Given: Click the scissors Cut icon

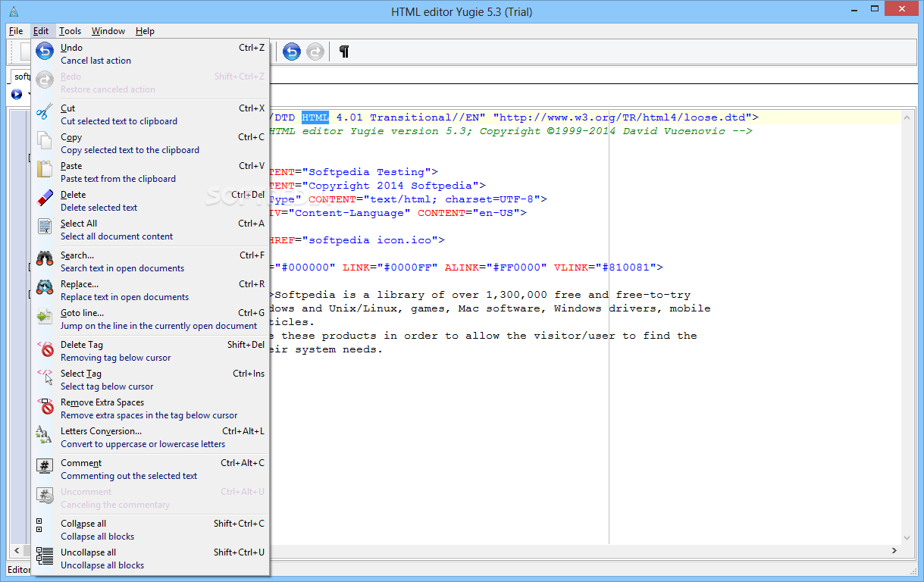Looking at the screenshot, I should pyautogui.click(x=45, y=112).
